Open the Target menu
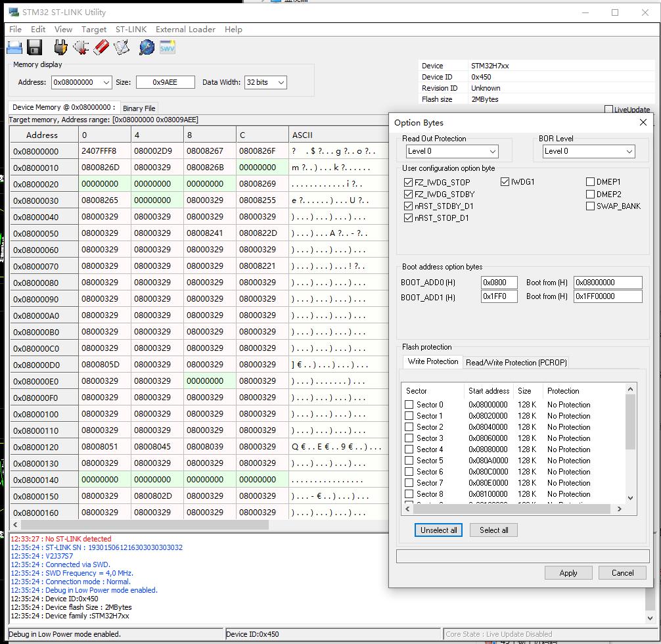The height and width of the screenshot is (644, 661). [93, 29]
